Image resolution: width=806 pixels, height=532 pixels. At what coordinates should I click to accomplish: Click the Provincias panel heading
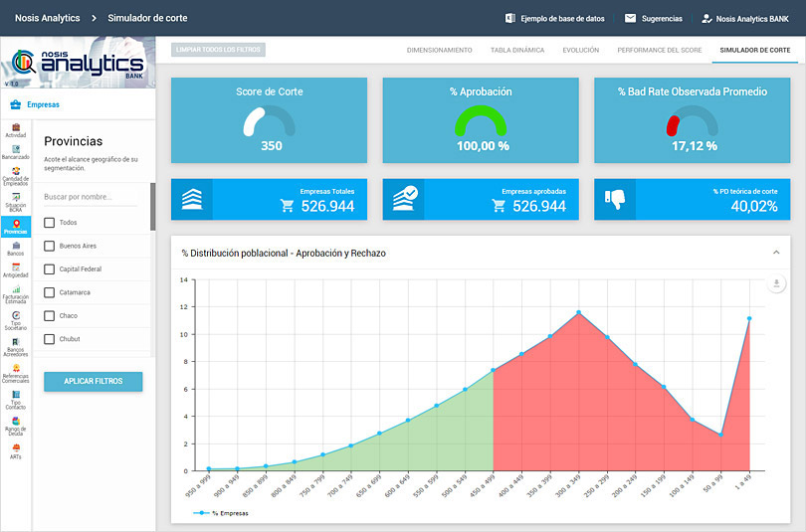[x=73, y=141]
